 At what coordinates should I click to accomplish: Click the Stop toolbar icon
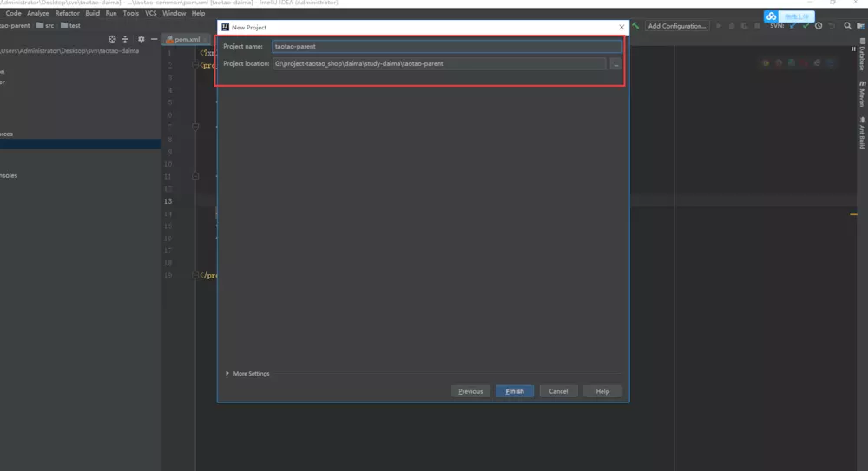757,26
